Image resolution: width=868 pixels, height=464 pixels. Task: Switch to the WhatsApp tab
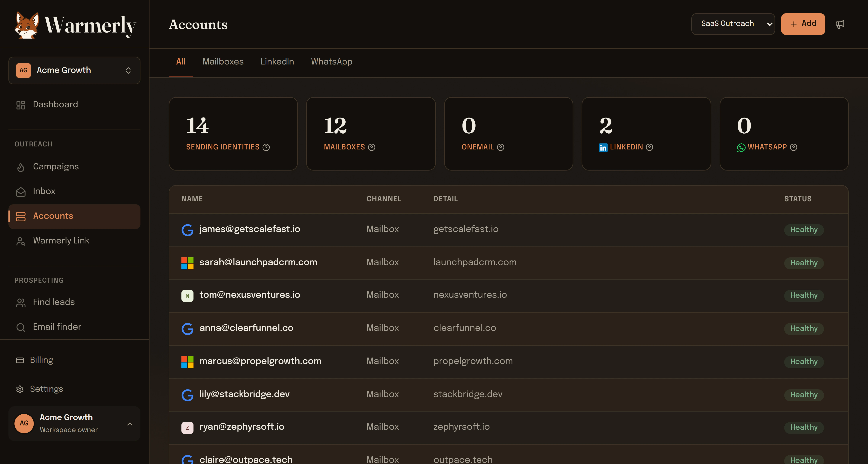coord(332,62)
